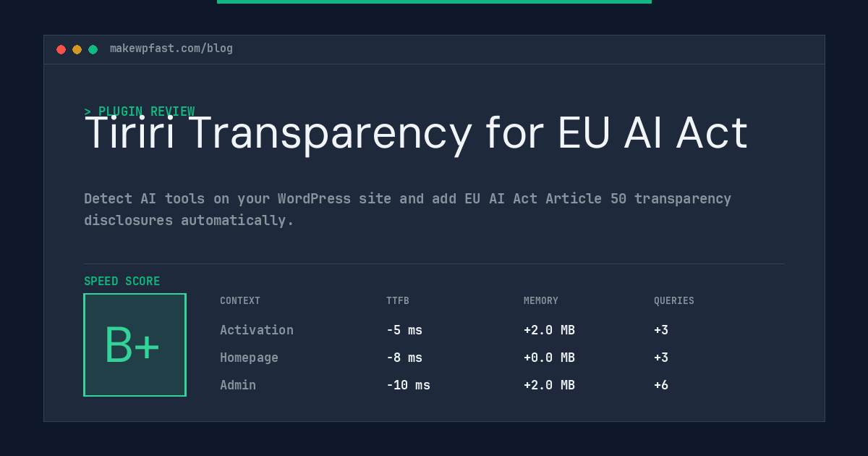
Task: Click the '> PLUGIN REVIEW' label
Action: (x=140, y=111)
